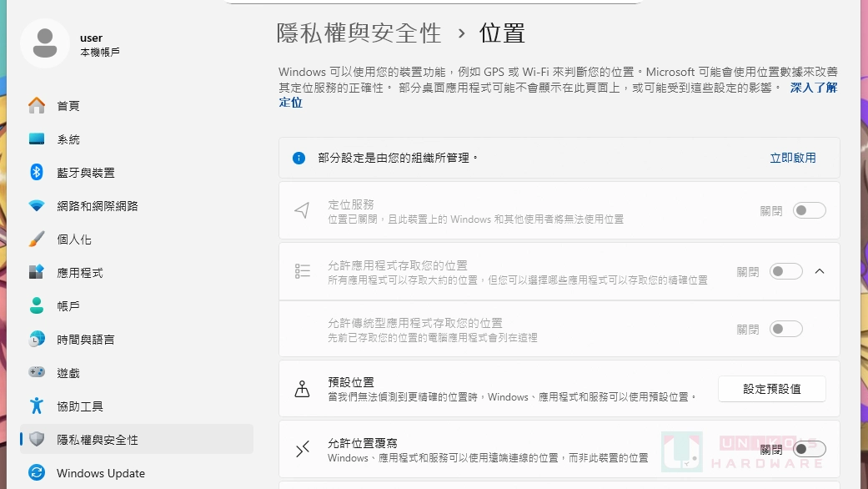
Task: Click the Home house icon
Action: (x=37, y=105)
